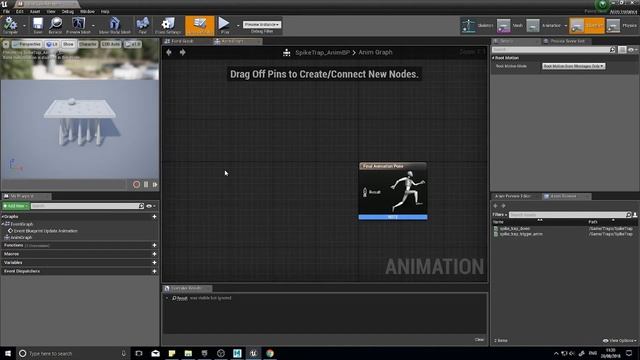Image resolution: width=640 pixels, height=360 pixels.
Task: Open the Edit menu
Action: click(20, 11)
